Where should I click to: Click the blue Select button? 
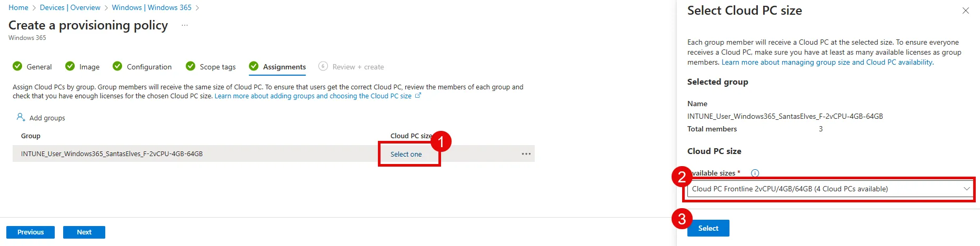(708, 228)
